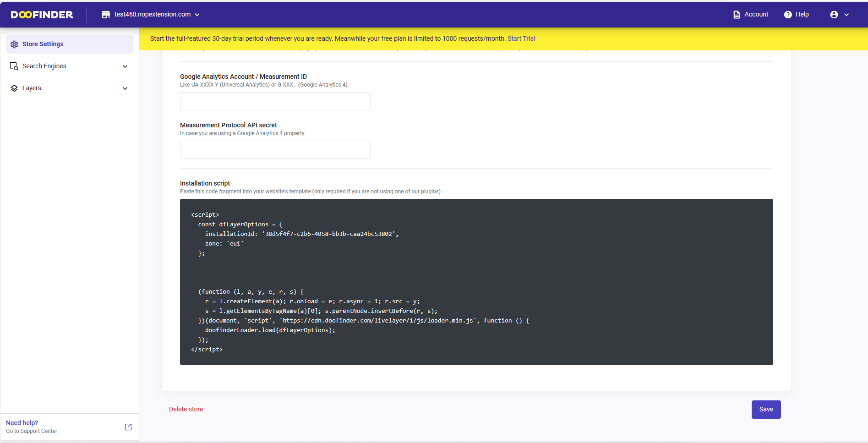Click the installationId line in the script

click(x=302, y=234)
